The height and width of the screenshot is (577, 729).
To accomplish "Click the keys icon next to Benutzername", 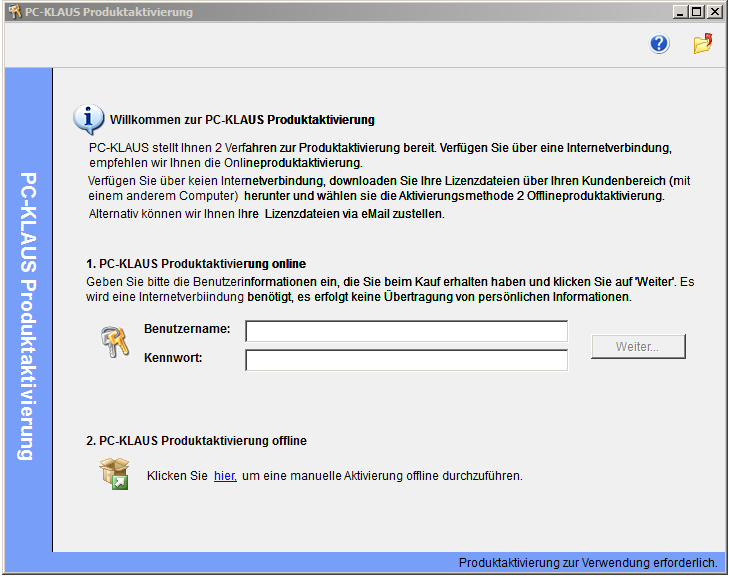I will pyautogui.click(x=114, y=342).
